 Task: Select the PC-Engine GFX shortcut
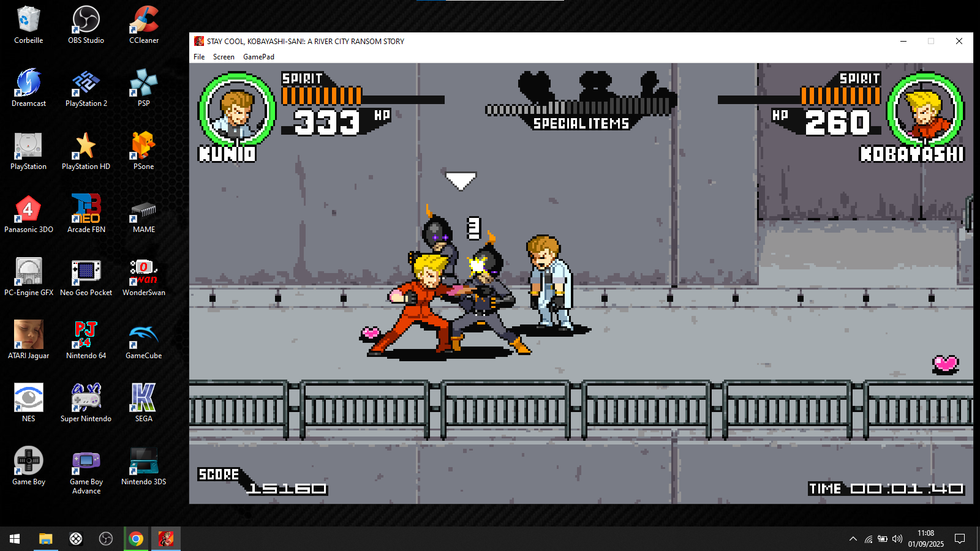coord(29,277)
